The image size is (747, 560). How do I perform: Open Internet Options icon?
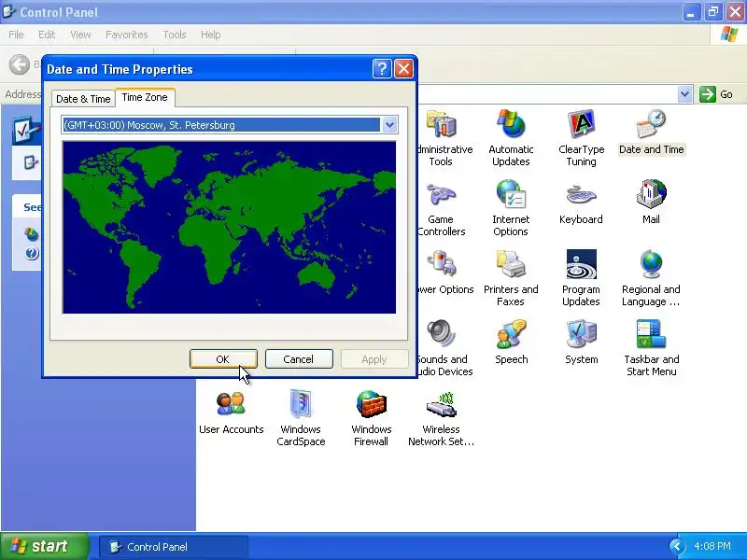[511, 195]
